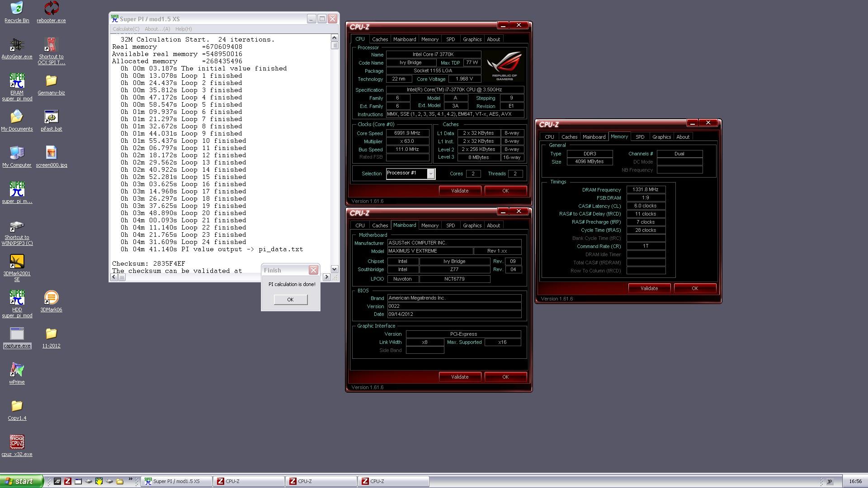Click Validate in the Mainboard CPU-Z window
The width and height of the screenshot is (868, 488).
pyautogui.click(x=460, y=377)
